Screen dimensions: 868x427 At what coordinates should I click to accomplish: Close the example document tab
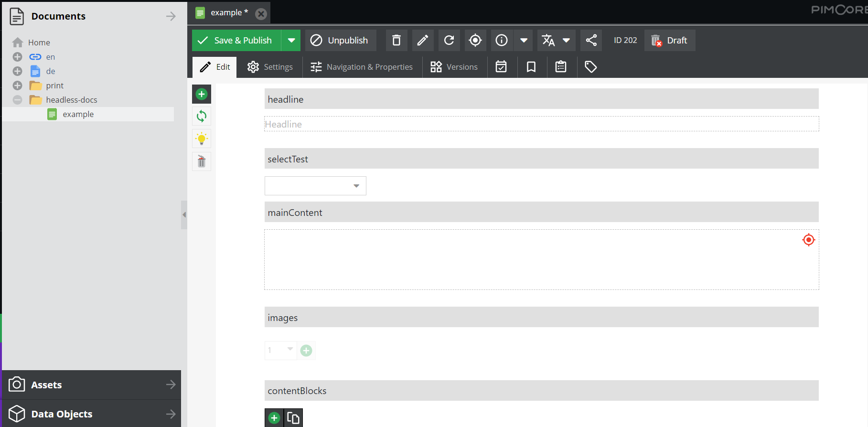(x=261, y=14)
